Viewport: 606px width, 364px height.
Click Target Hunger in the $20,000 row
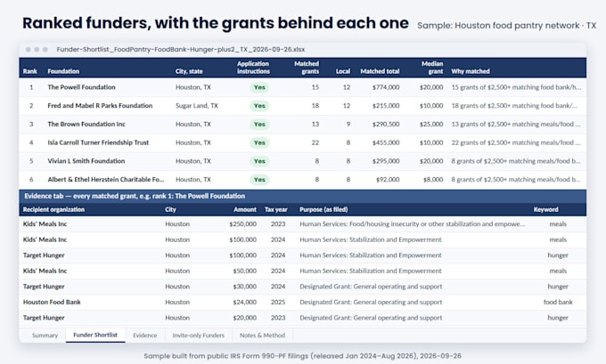(44, 318)
